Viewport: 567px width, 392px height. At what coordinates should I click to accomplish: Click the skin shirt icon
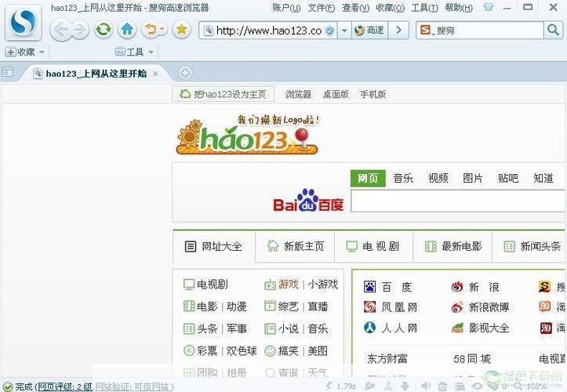488,7
